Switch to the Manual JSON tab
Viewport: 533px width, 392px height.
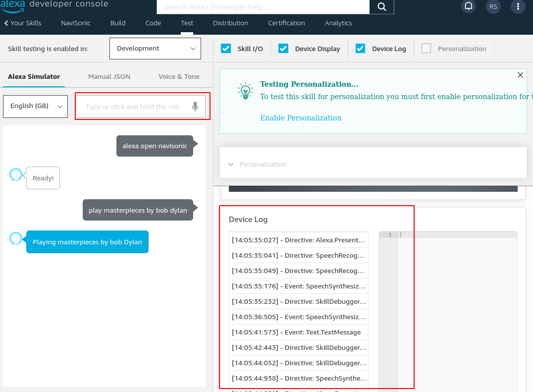tap(109, 76)
